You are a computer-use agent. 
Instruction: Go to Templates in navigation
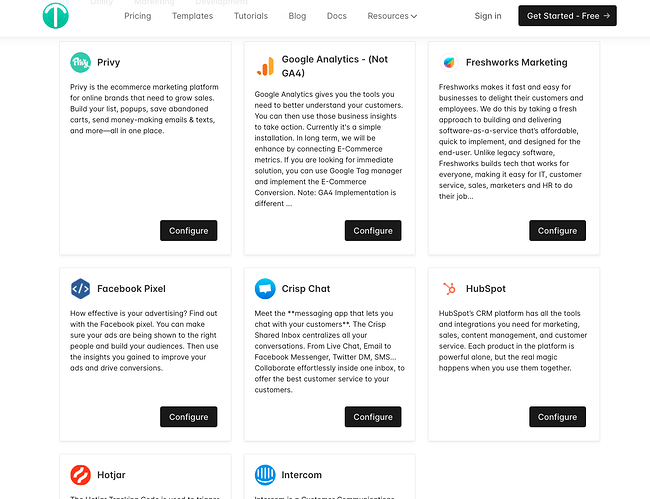tap(192, 16)
